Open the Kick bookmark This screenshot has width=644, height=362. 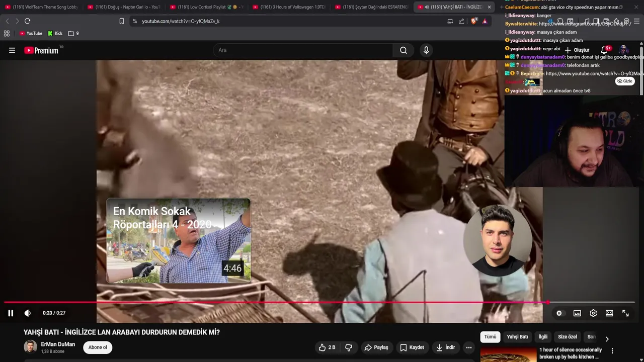[55, 33]
